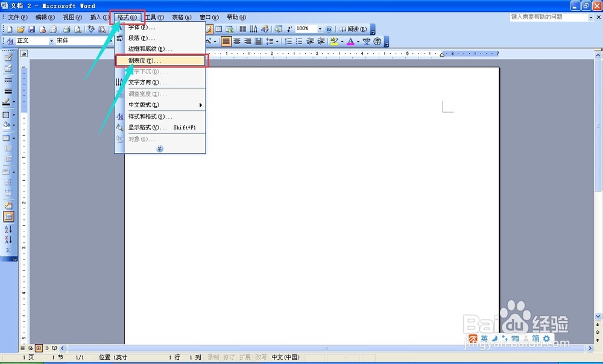Click the Next Page double-arrow button

[x=598, y=340]
